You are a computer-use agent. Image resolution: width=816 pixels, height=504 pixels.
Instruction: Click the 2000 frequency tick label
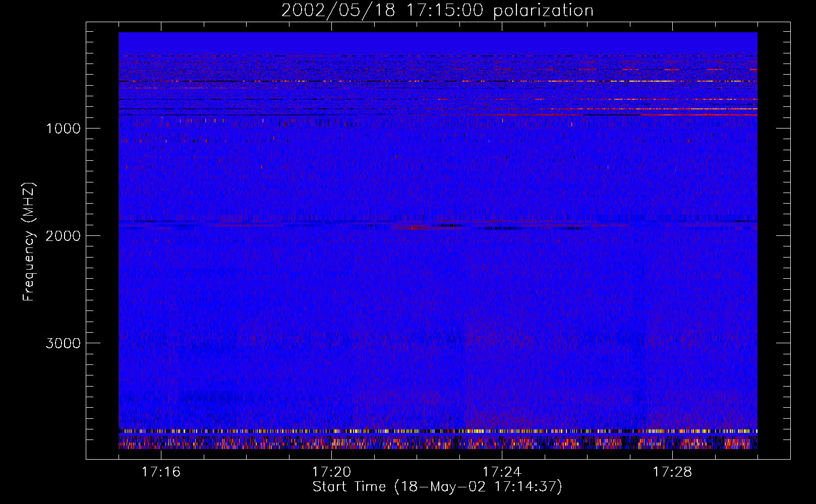click(x=63, y=236)
